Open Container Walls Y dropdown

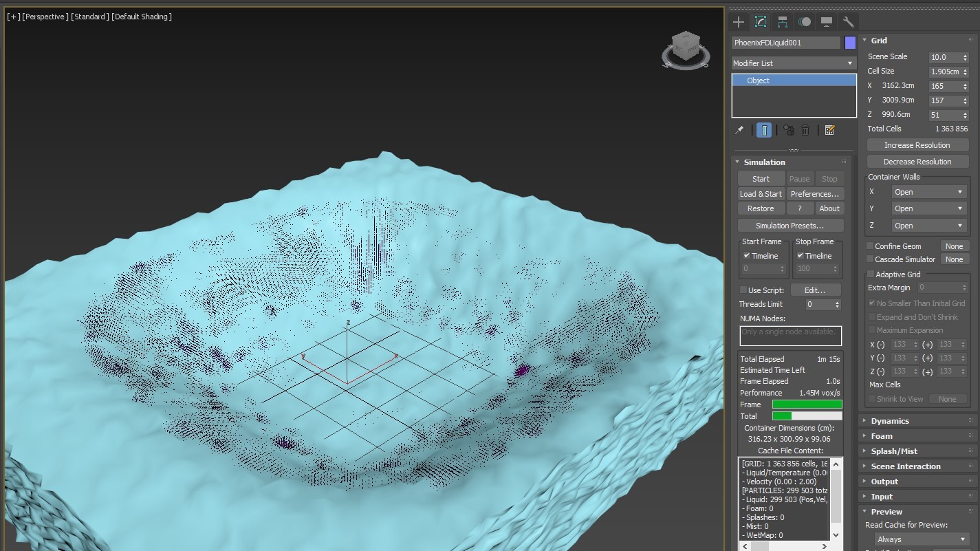click(929, 208)
